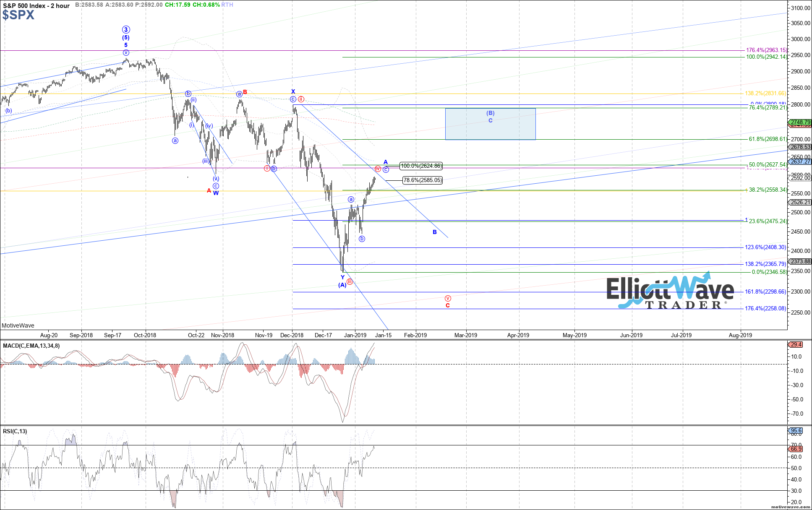The height and width of the screenshot is (510, 812).
Task: Click the MACD(C,EMA,13,34,8) indicator title
Action: pyautogui.click(x=31, y=346)
